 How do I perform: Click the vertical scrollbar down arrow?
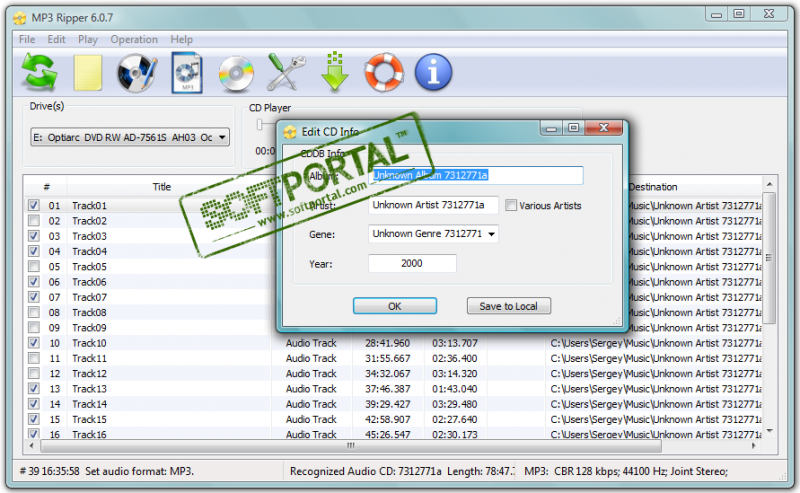click(769, 431)
